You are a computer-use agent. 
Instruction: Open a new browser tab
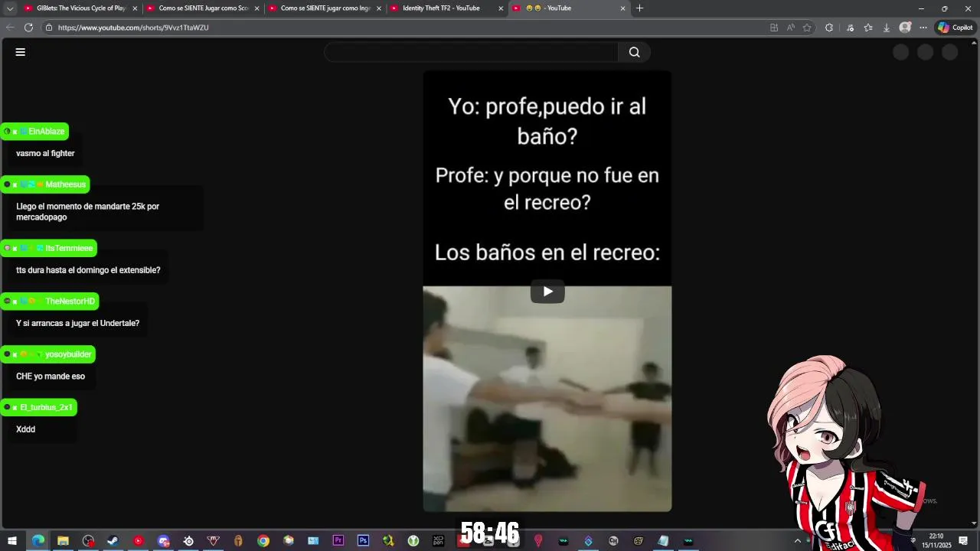coord(640,8)
